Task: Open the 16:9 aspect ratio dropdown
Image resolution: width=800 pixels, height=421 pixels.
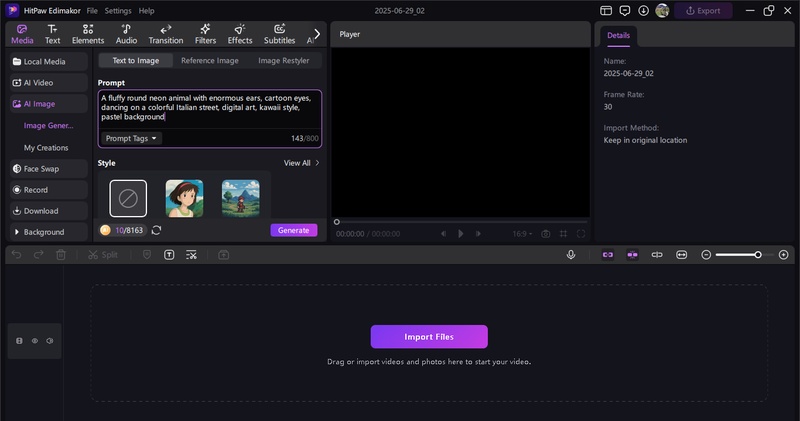Action: (x=522, y=233)
